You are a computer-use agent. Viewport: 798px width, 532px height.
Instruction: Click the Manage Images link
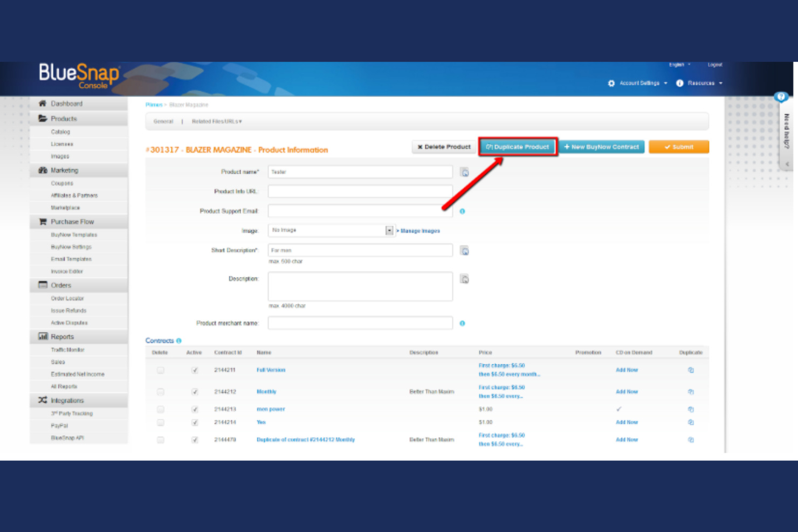pos(420,231)
